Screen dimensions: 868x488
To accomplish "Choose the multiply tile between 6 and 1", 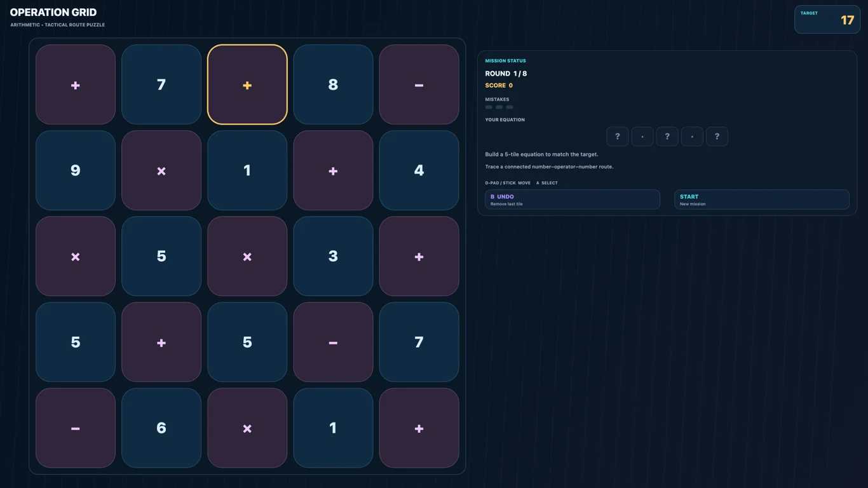I will tap(247, 428).
